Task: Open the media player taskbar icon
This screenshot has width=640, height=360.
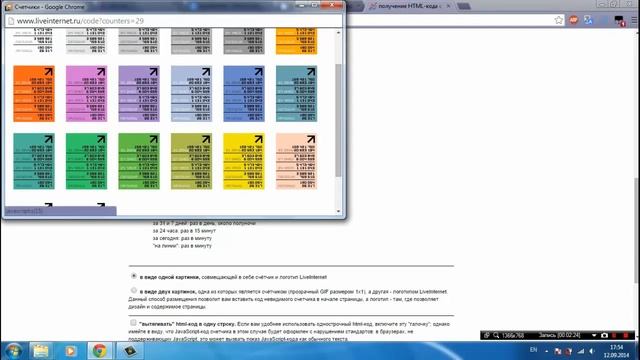Action: click(70, 351)
